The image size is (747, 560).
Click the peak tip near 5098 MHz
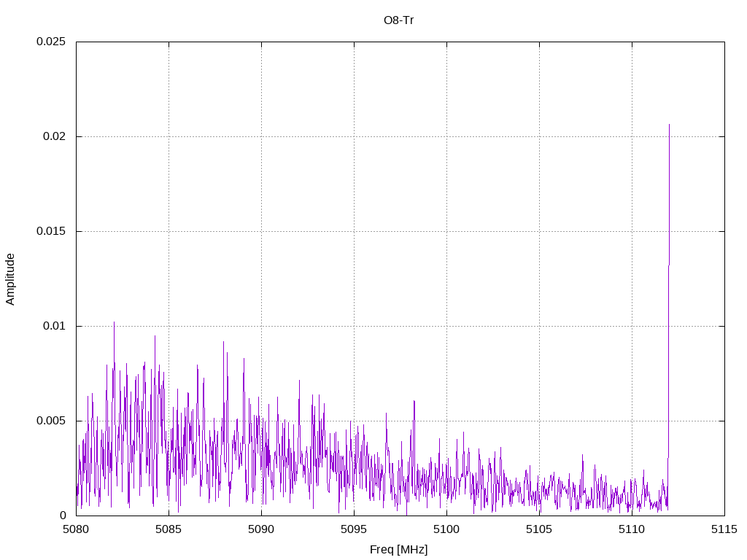coord(414,401)
